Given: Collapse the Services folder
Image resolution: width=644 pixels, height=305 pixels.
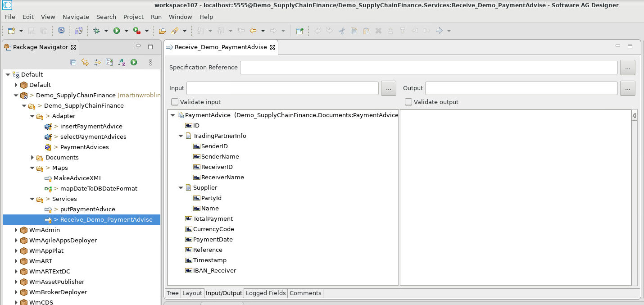Looking at the screenshot, I should (32, 199).
